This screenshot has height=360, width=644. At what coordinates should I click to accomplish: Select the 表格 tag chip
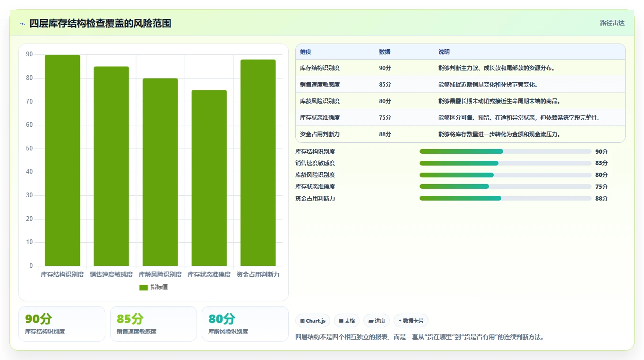(347, 321)
